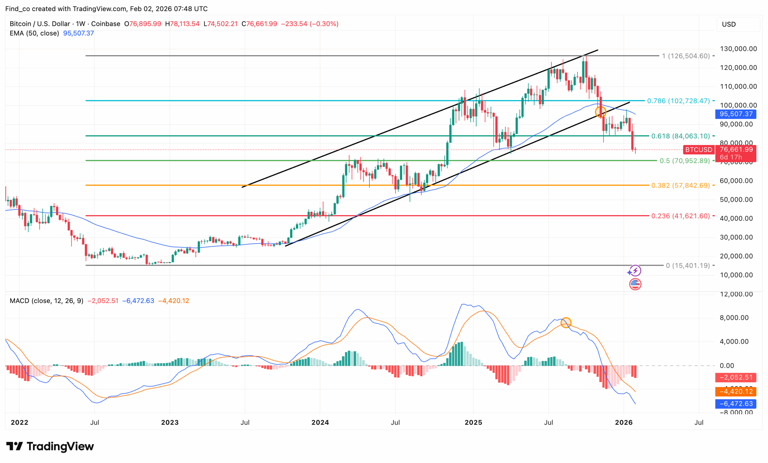
Task: Click the blue 95,507.37 EMA axis tag
Action: 736,114
